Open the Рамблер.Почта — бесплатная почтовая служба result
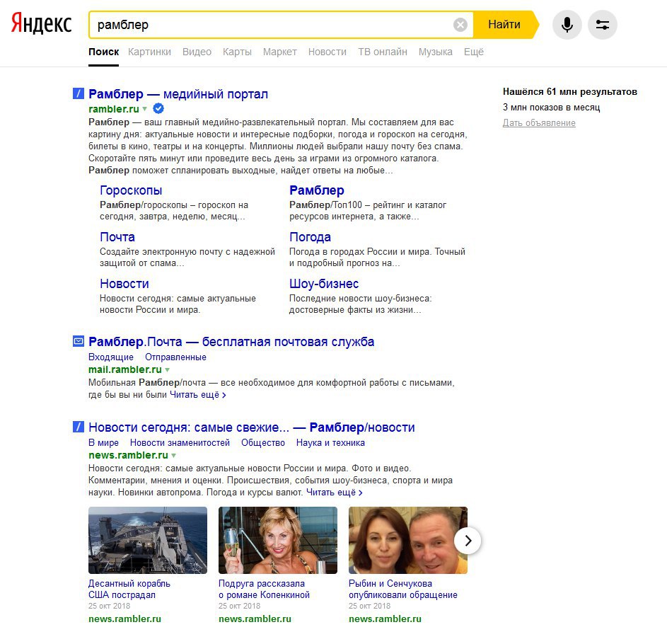The image size is (667, 644). click(231, 342)
